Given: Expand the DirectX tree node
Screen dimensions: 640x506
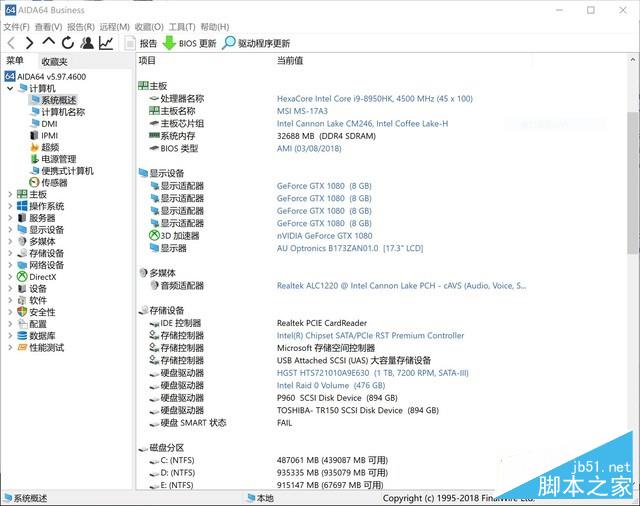Looking at the screenshot, I should [x=10, y=277].
